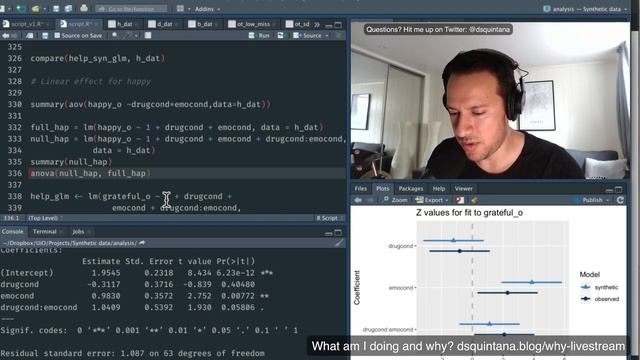Viewport: 640px width, 360px height.
Task: Maximize the Plots pane
Action: pos(619,189)
